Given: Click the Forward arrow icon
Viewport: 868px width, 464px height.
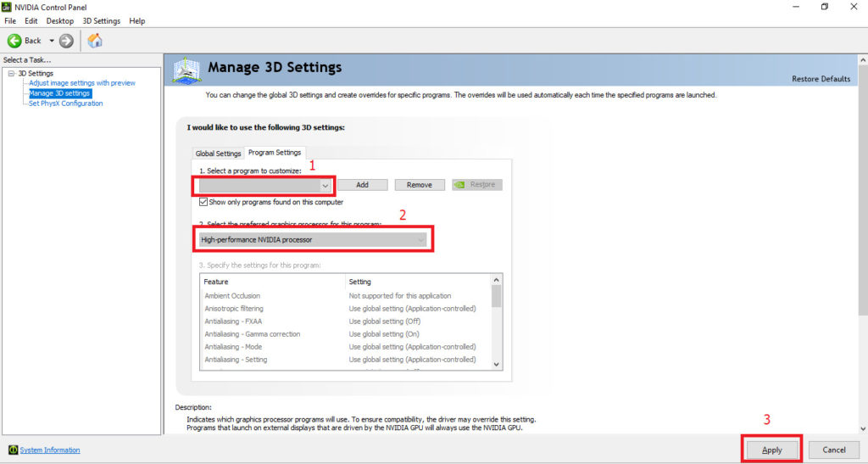Looking at the screenshot, I should pos(66,41).
